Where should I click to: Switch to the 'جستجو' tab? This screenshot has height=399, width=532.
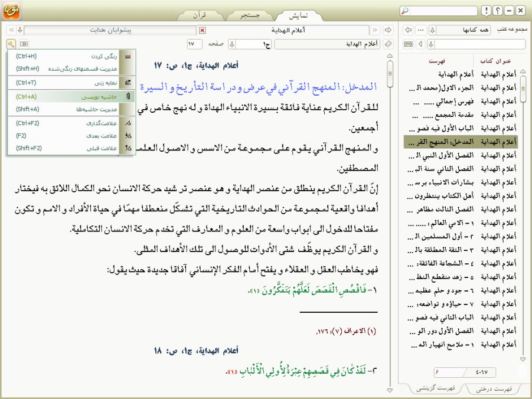click(250, 15)
